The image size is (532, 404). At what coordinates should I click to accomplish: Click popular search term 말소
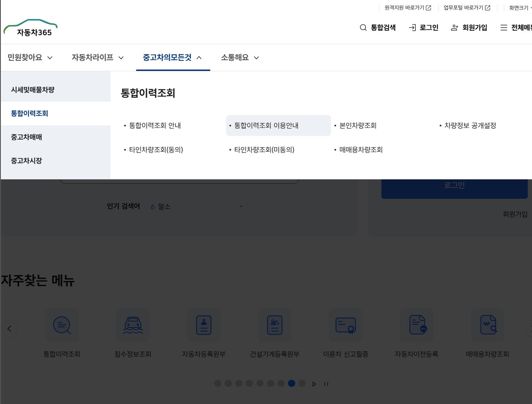tap(164, 207)
